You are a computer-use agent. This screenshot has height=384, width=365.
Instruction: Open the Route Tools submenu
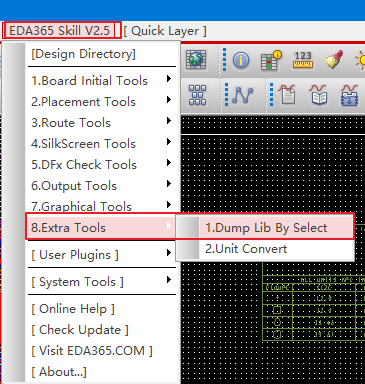102,123
